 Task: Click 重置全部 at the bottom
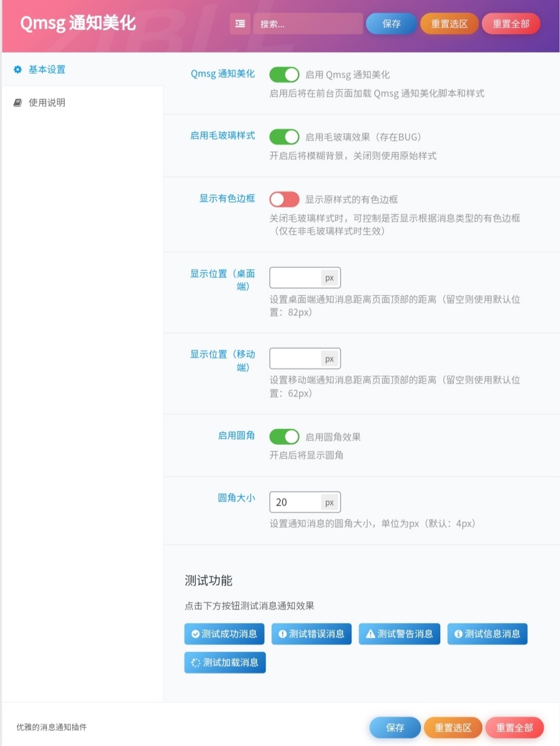pos(514,727)
